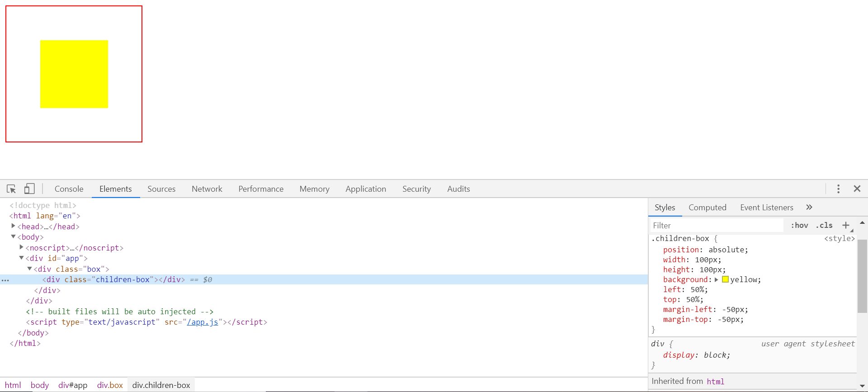
Task: Close the DevTools panel
Action: pos(857,189)
